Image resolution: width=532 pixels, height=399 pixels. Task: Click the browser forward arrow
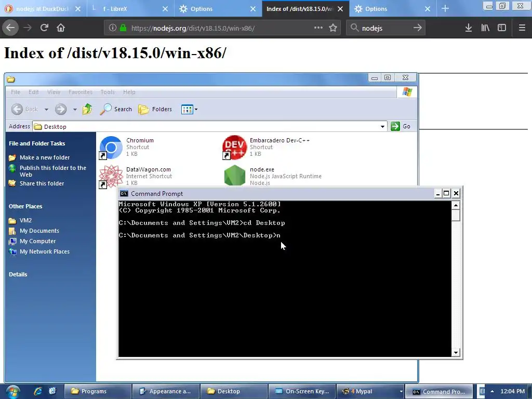[x=28, y=28]
